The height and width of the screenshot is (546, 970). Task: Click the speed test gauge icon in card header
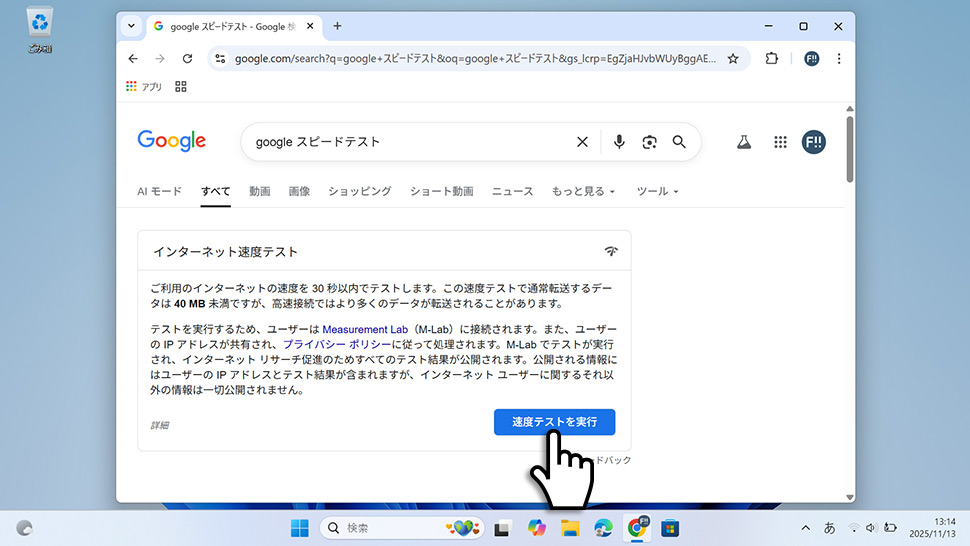[611, 251]
